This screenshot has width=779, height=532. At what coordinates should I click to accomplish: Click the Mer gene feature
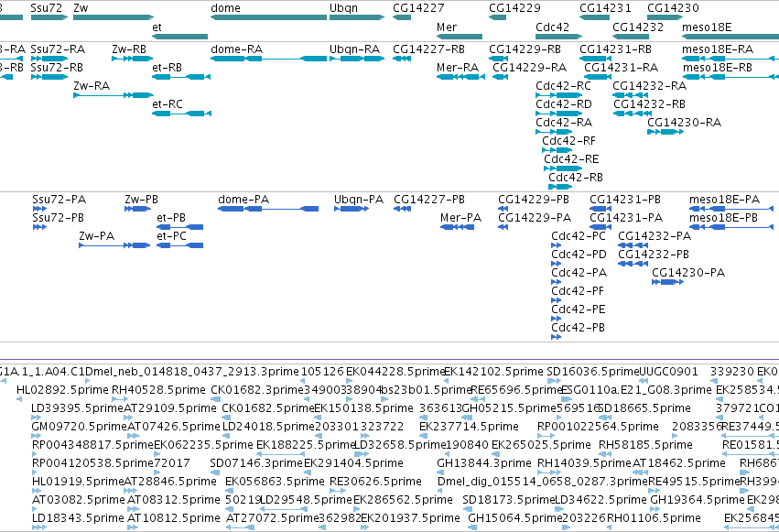pyautogui.click(x=460, y=37)
